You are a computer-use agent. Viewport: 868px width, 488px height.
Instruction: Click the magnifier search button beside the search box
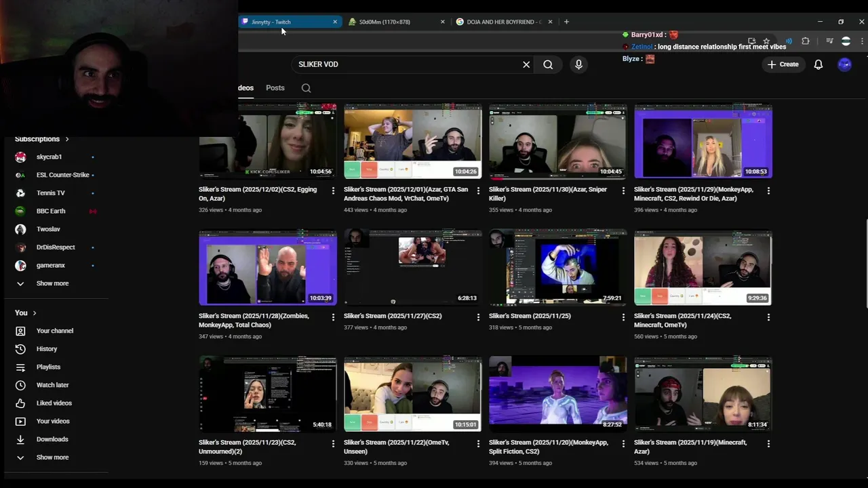point(548,64)
